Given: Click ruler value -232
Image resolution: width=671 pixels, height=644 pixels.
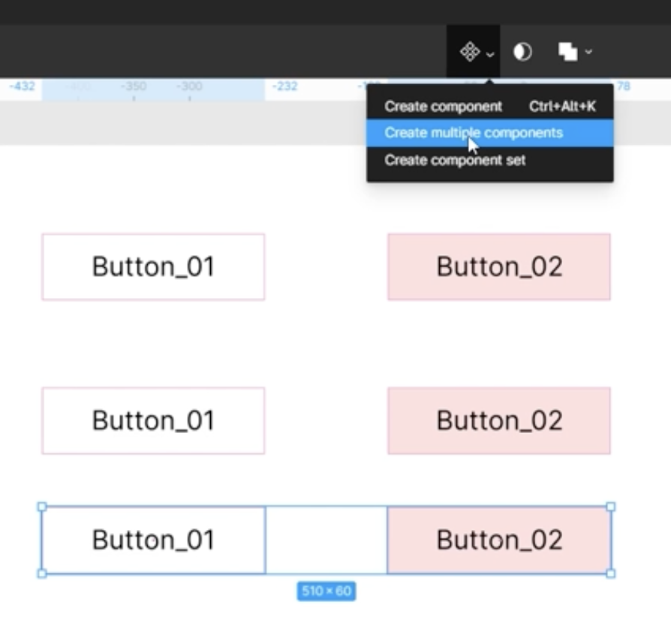Looking at the screenshot, I should pos(284,86).
